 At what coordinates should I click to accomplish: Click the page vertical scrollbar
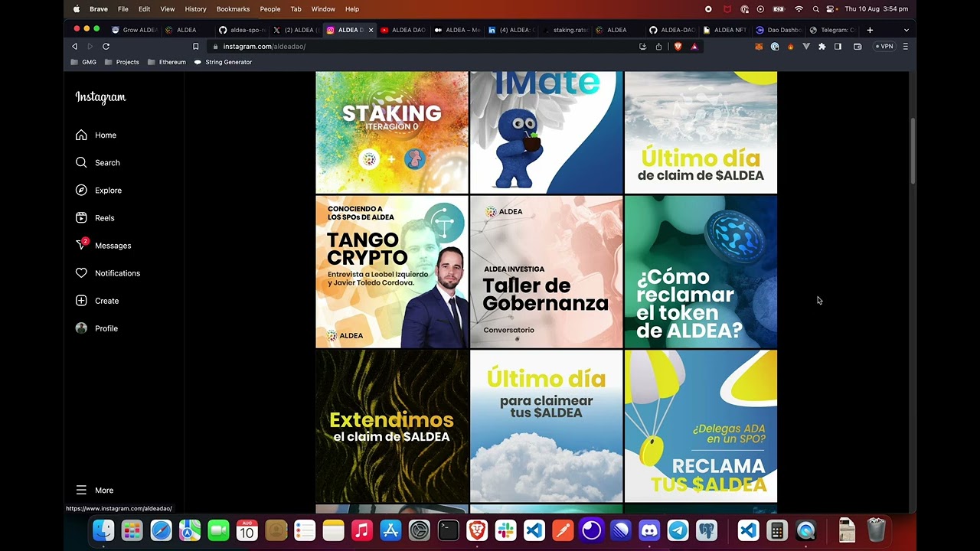[x=913, y=151]
